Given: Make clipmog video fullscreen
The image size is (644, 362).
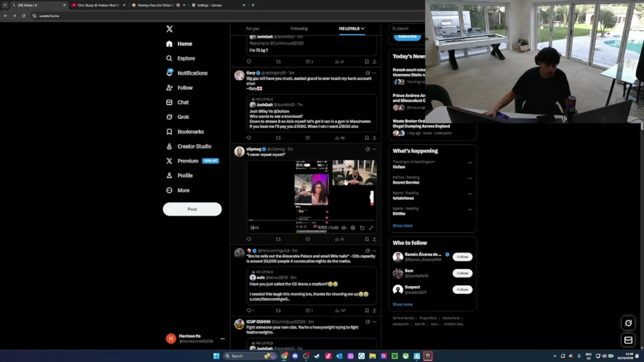Looking at the screenshot, I should click(371, 228).
